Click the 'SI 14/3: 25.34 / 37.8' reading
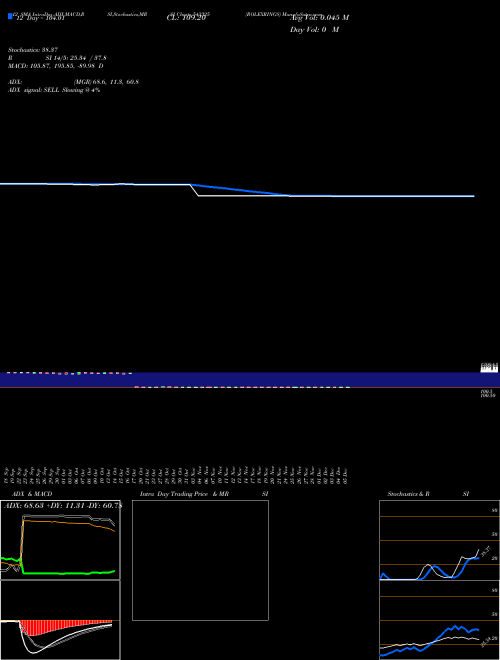The height and width of the screenshot is (660, 500). coord(76,58)
